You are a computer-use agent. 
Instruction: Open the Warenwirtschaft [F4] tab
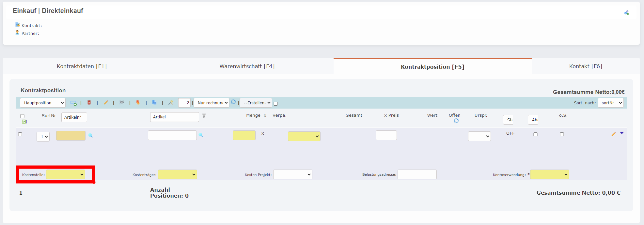click(x=247, y=66)
